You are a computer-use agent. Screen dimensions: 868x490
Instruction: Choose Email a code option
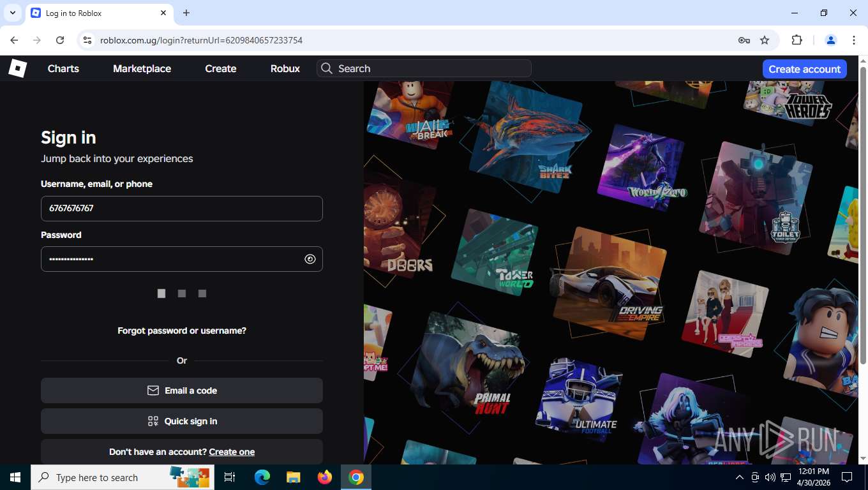coord(182,390)
